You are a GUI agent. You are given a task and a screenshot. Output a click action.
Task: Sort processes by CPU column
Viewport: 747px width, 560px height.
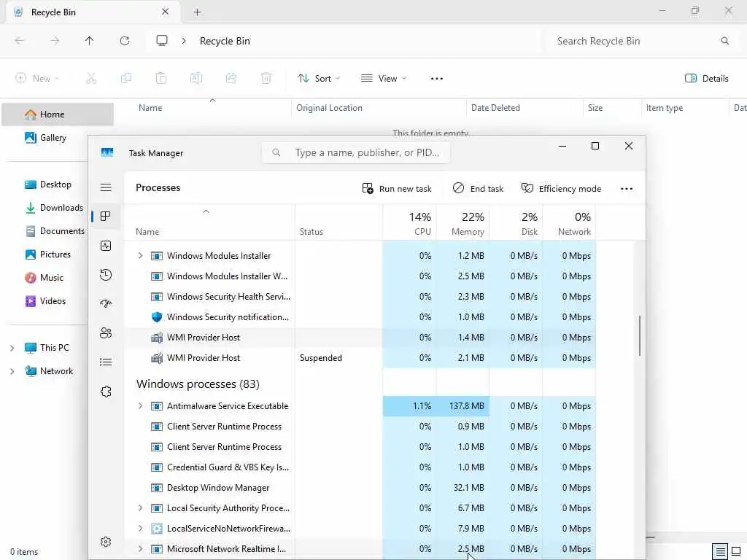[x=409, y=223]
